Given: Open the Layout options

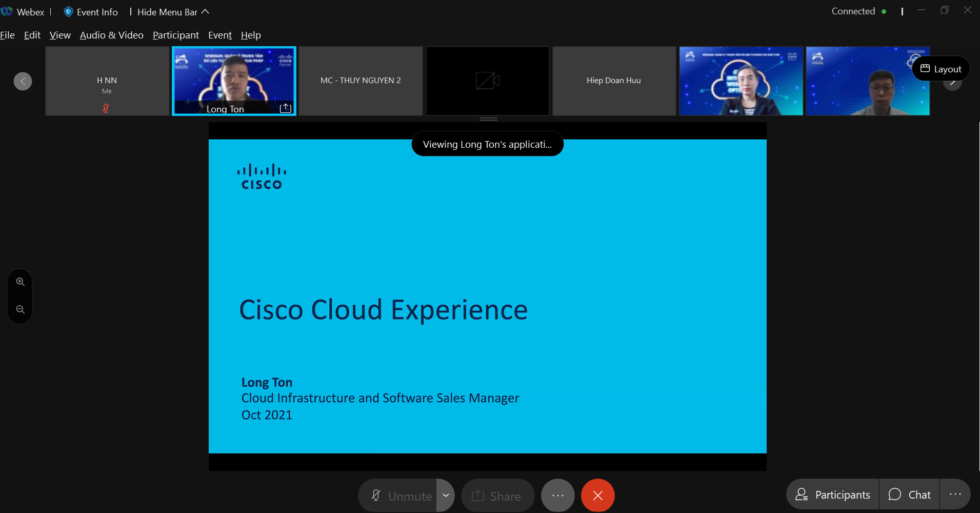Looking at the screenshot, I should (941, 69).
